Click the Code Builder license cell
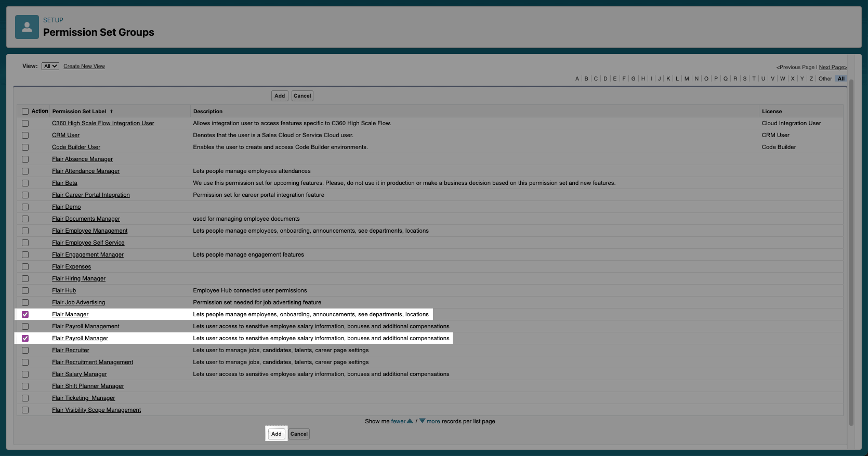868x456 pixels. [779, 147]
